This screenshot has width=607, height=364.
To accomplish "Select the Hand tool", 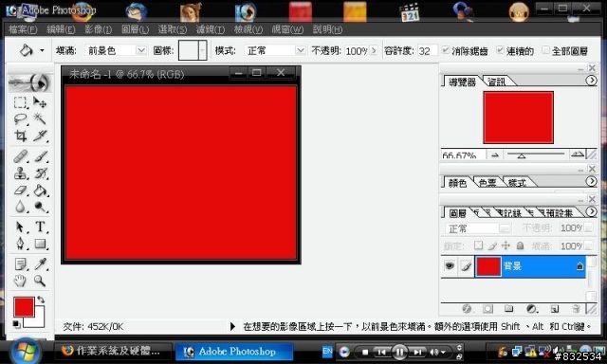I will pos(20,281).
